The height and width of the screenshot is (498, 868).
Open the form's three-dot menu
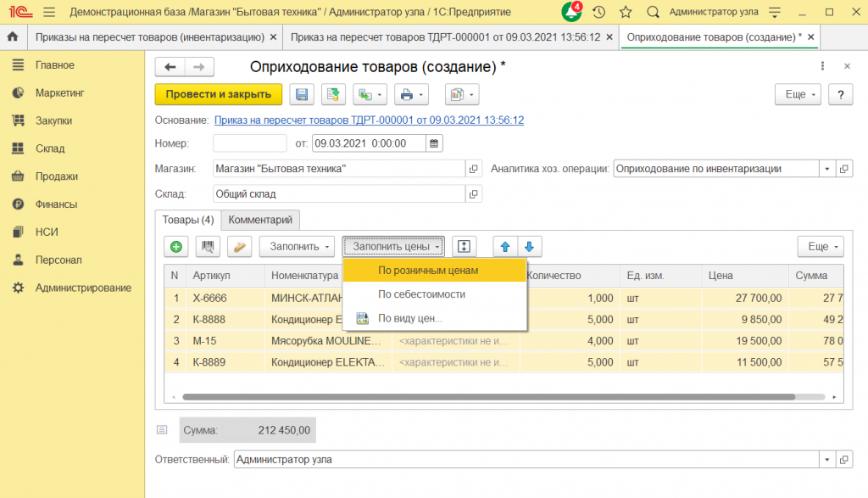[x=822, y=66]
